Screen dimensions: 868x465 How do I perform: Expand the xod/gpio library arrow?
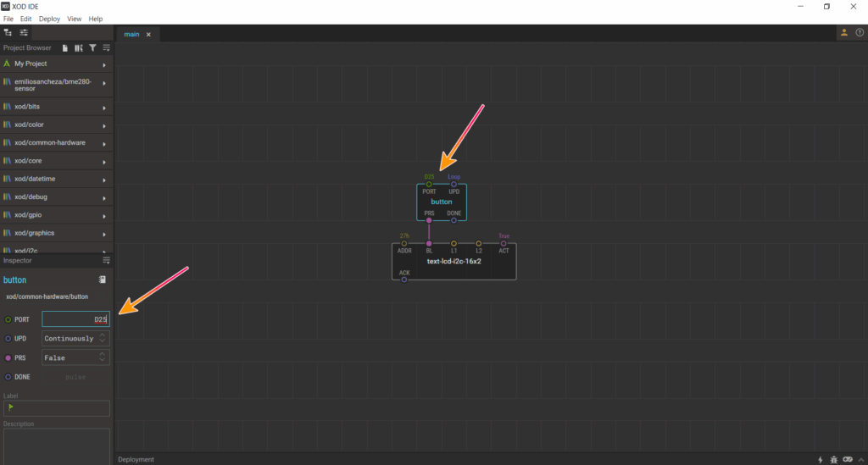104,216
